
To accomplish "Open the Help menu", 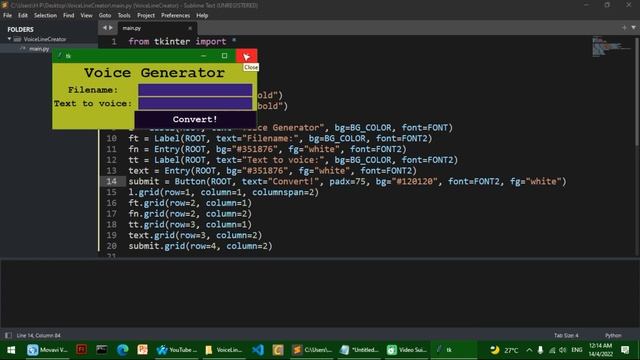I will pyautogui.click(x=202, y=16).
